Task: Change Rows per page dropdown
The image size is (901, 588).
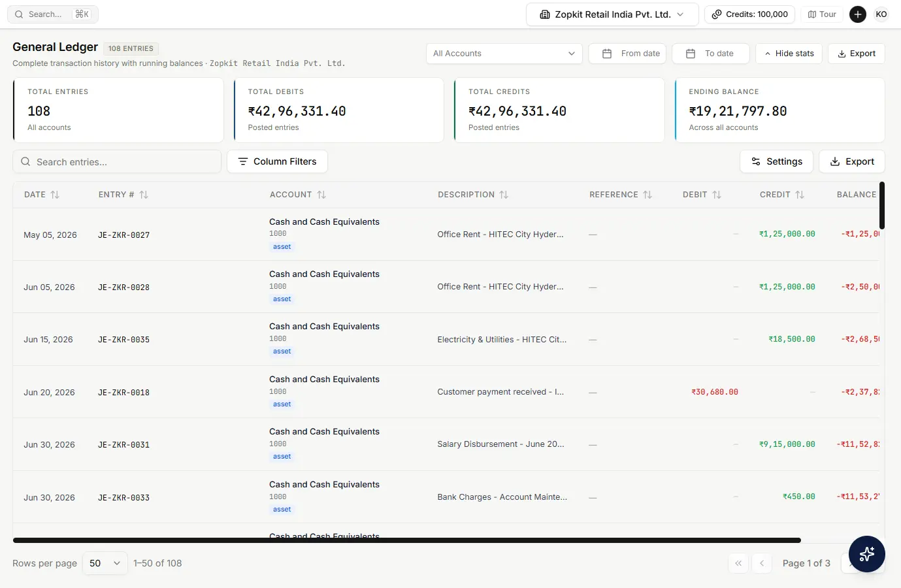Action: [105, 563]
